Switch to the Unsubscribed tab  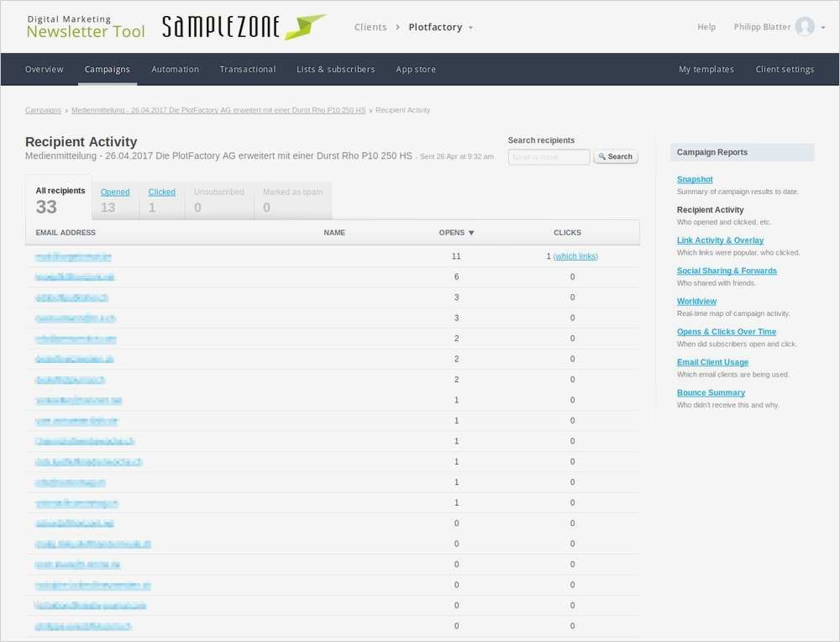(x=219, y=199)
